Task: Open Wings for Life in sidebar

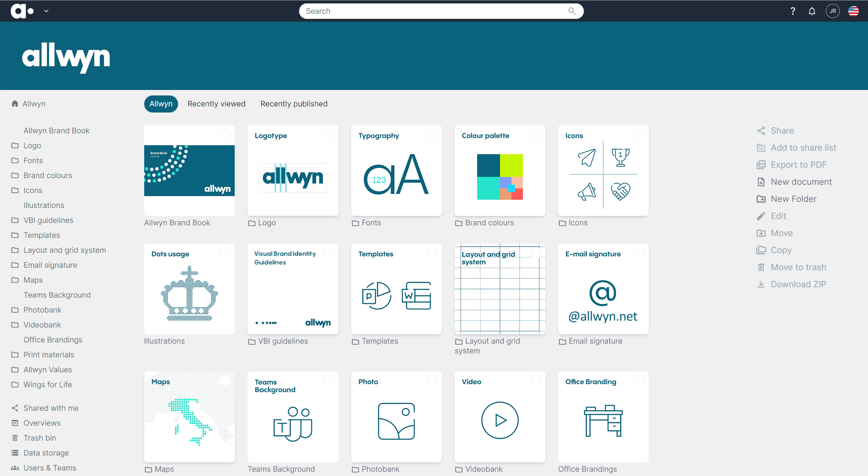Action: (48, 385)
